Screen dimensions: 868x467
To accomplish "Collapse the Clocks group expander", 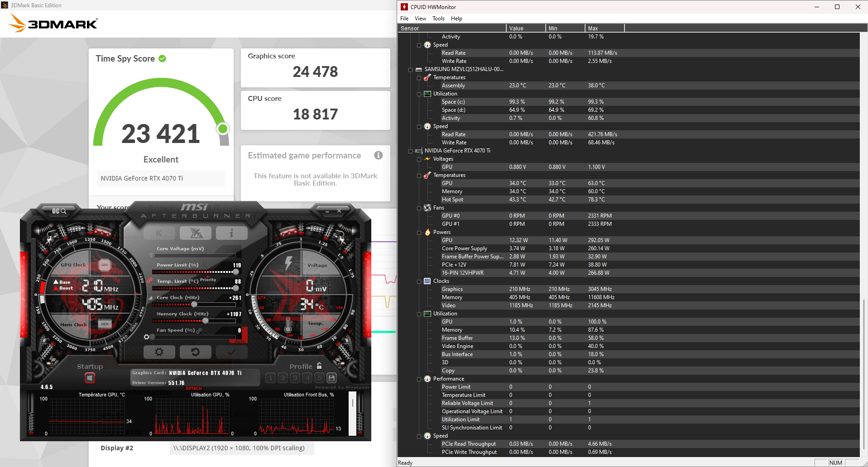I will pyautogui.click(x=419, y=281).
